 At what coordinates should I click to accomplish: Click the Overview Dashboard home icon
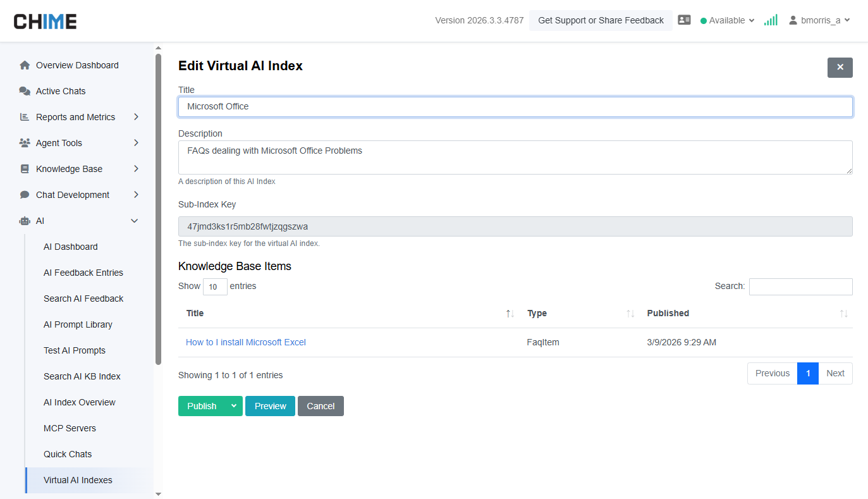tap(25, 65)
